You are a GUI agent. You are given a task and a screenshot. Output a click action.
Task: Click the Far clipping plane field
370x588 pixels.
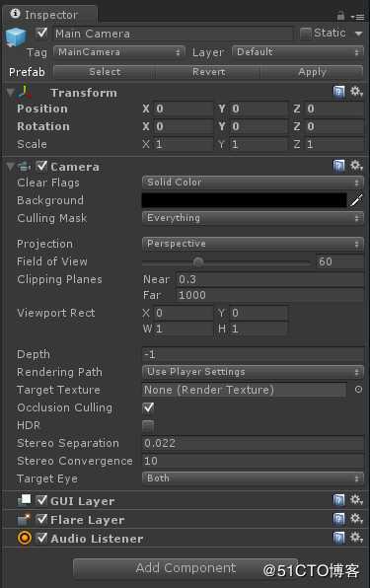[x=270, y=295]
